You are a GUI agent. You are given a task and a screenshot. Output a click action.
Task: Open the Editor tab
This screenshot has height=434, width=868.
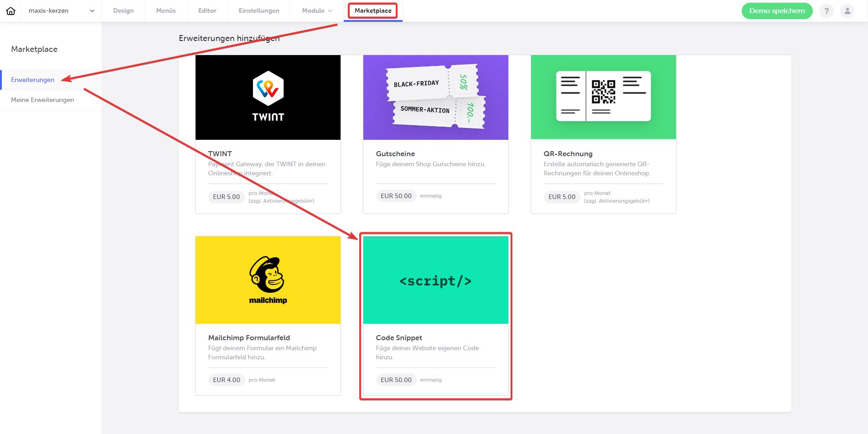point(207,11)
